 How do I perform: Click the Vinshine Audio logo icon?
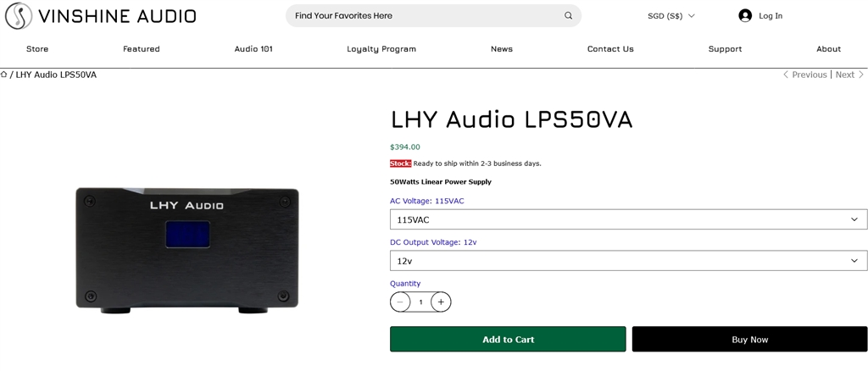(18, 16)
